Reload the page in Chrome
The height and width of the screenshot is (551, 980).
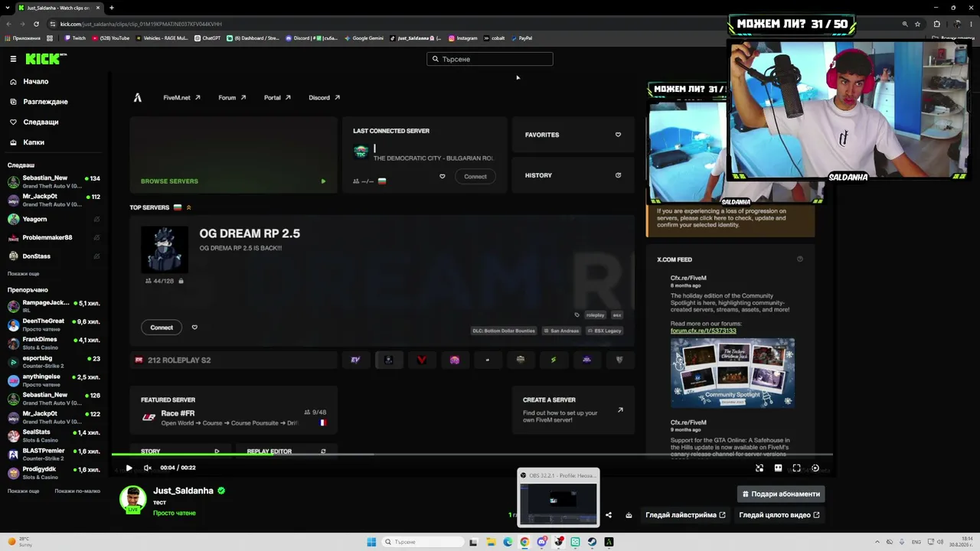click(x=38, y=24)
